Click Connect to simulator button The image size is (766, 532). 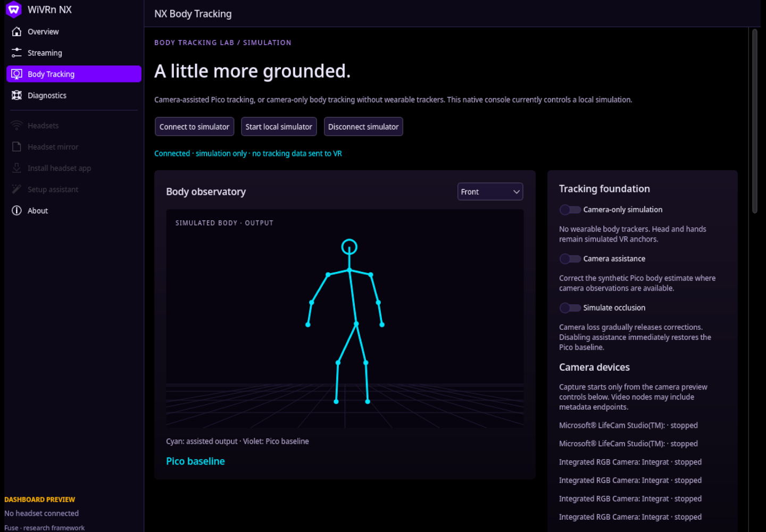[194, 127]
